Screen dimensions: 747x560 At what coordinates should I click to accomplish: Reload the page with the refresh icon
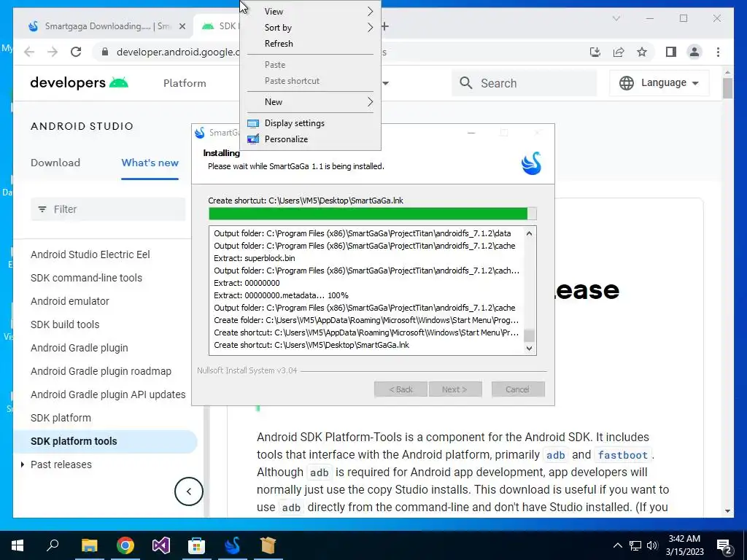[x=76, y=52]
